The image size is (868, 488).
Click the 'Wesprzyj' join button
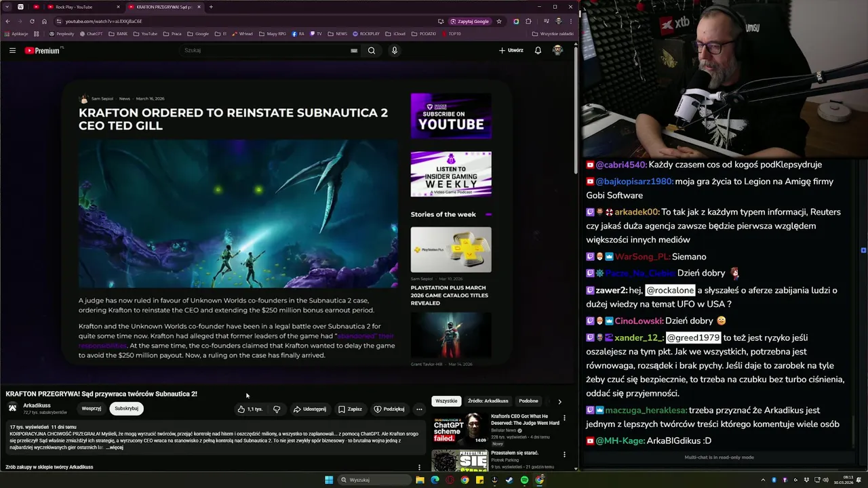92,408
